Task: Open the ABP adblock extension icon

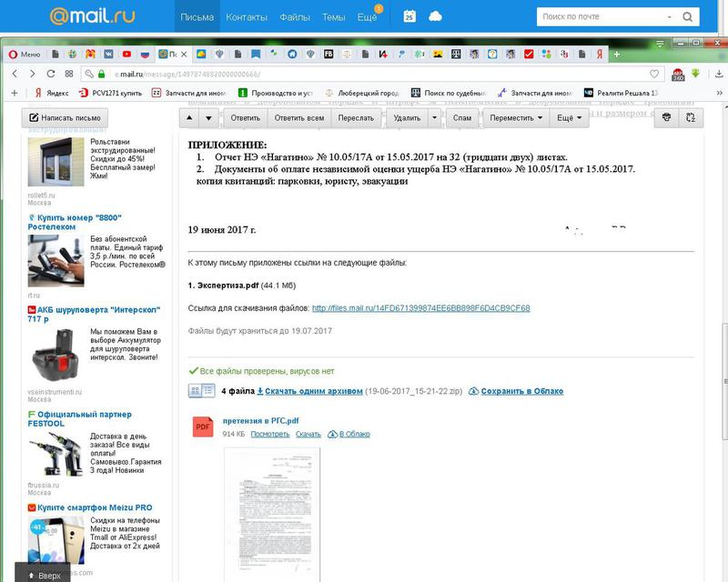Action: (x=678, y=75)
